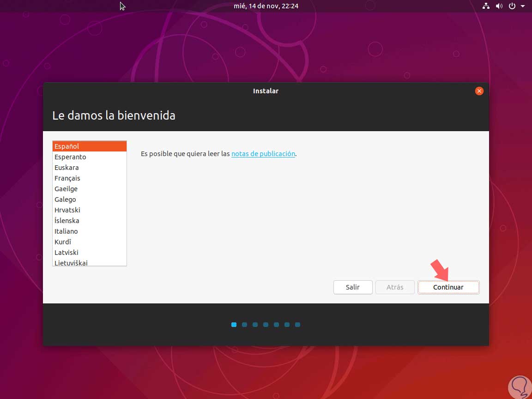Choose Français language

pyautogui.click(x=90, y=178)
